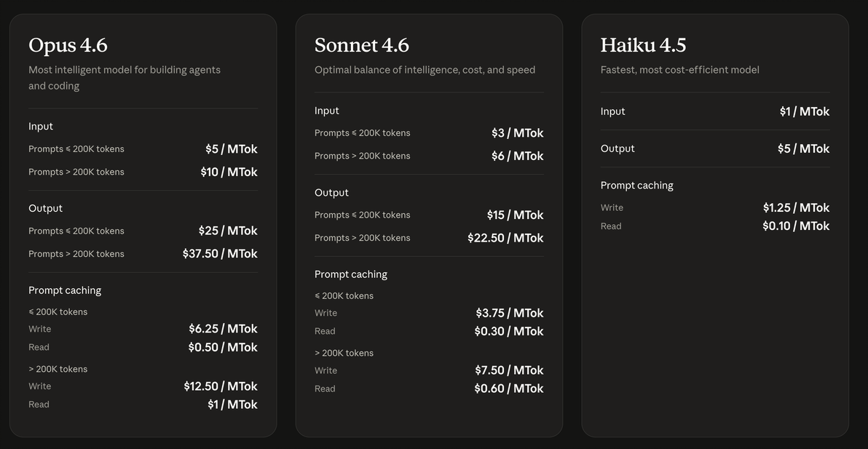868x449 pixels.
Task: Click Opus input price $5 / MTok
Action: (x=232, y=148)
